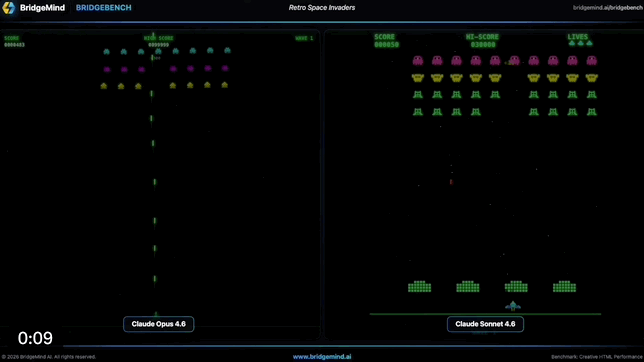Click the leftmost yellow crab invader in Sonnet game
Screen dimensions: 644x362
coord(418,78)
